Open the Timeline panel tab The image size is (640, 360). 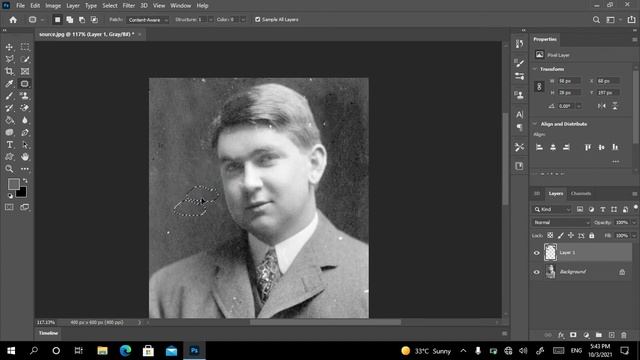[48, 333]
